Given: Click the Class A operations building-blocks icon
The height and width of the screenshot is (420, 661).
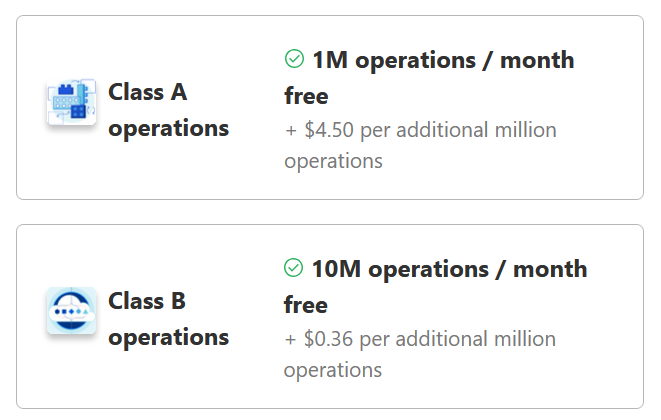Looking at the screenshot, I should [x=71, y=103].
